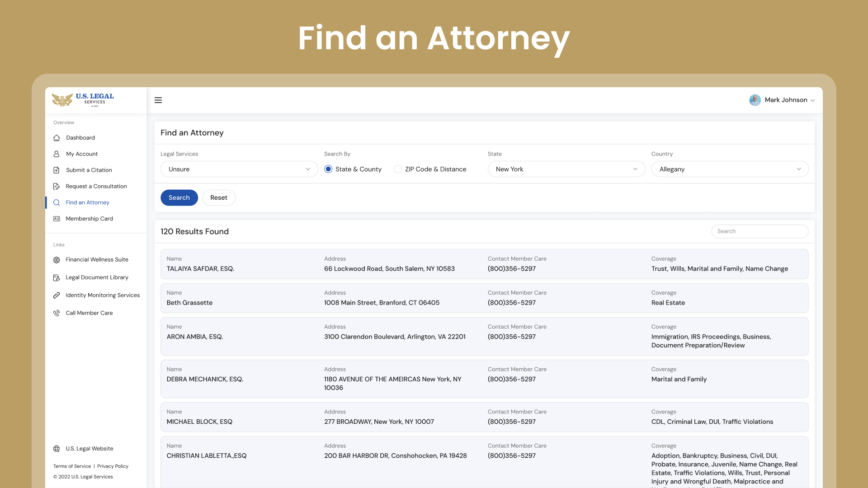Click the Call Member Care phone icon
Screen dimensions: 868x488
coord(57,313)
